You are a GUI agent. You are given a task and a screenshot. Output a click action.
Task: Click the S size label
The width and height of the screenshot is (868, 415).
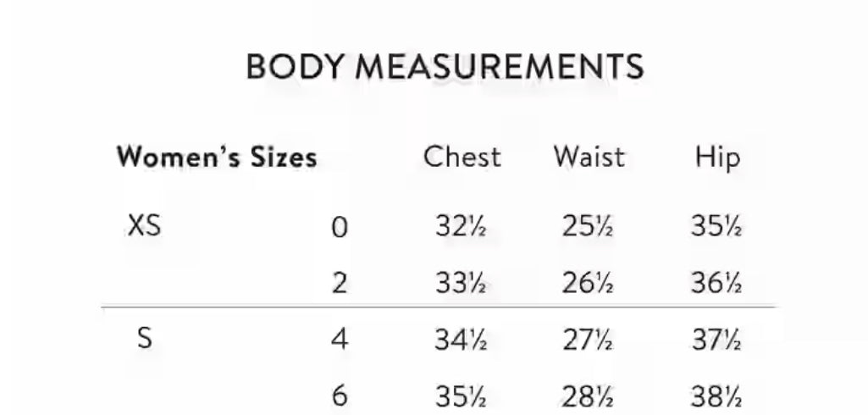(145, 339)
